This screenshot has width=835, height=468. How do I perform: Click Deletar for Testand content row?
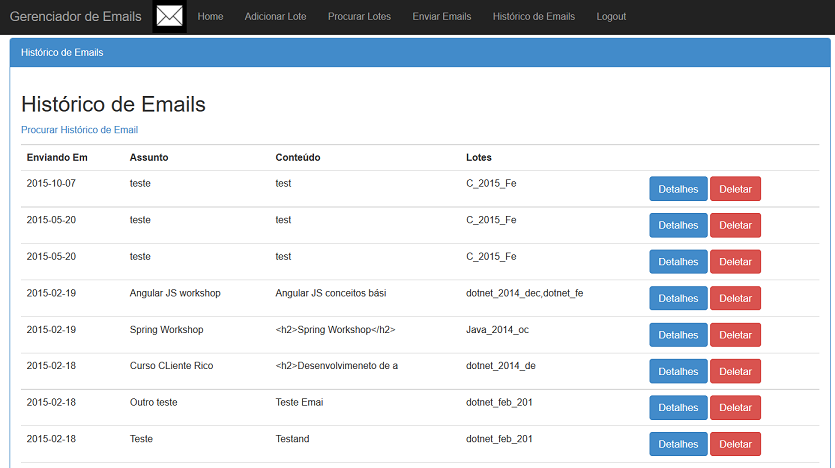[735, 444]
